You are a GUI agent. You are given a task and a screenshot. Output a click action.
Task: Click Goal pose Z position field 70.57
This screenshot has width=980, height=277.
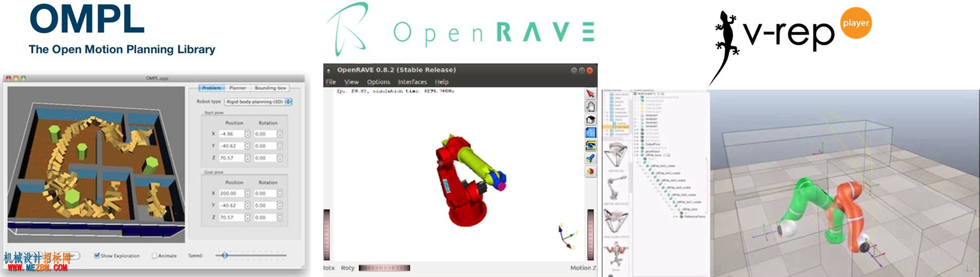coord(231,217)
